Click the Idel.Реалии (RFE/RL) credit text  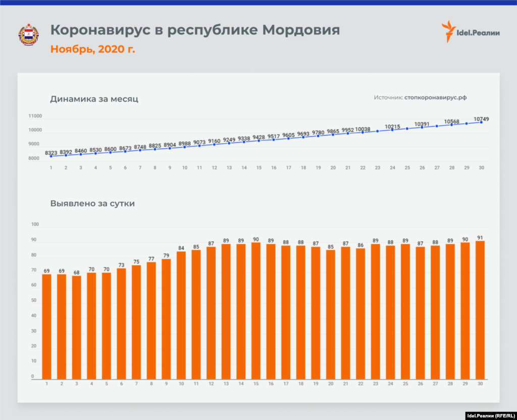coord(488,415)
